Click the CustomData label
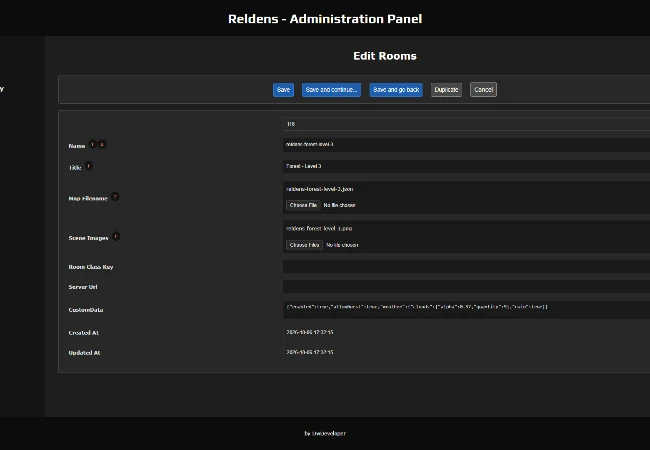The height and width of the screenshot is (450, 650). [86, 310]
